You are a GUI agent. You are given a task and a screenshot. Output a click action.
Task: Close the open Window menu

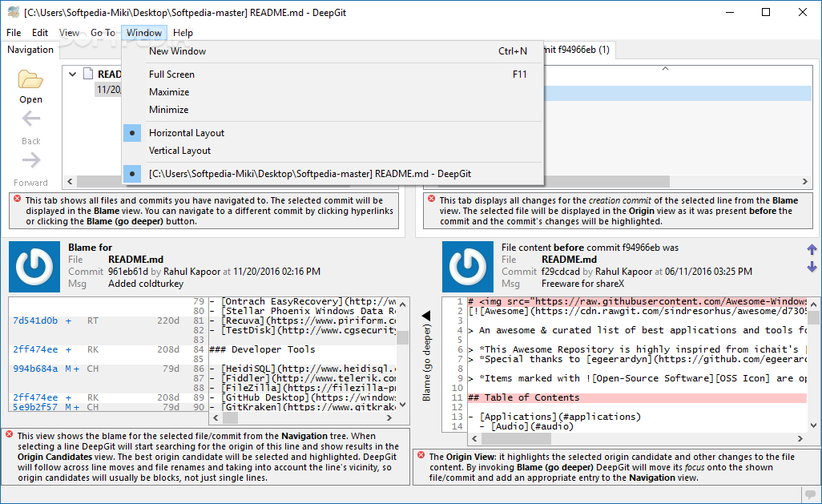pos(144,33)
